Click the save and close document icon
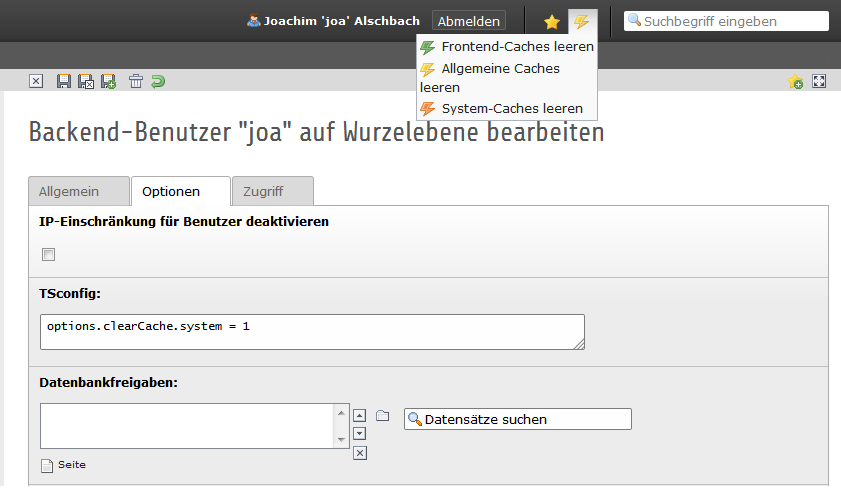The height and width of the screenshot is (490, 841). coord(86,81)
